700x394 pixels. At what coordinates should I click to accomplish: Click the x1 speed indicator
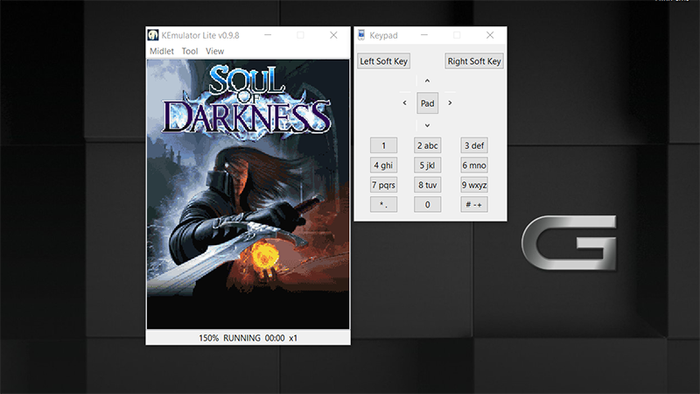point(293,338)
